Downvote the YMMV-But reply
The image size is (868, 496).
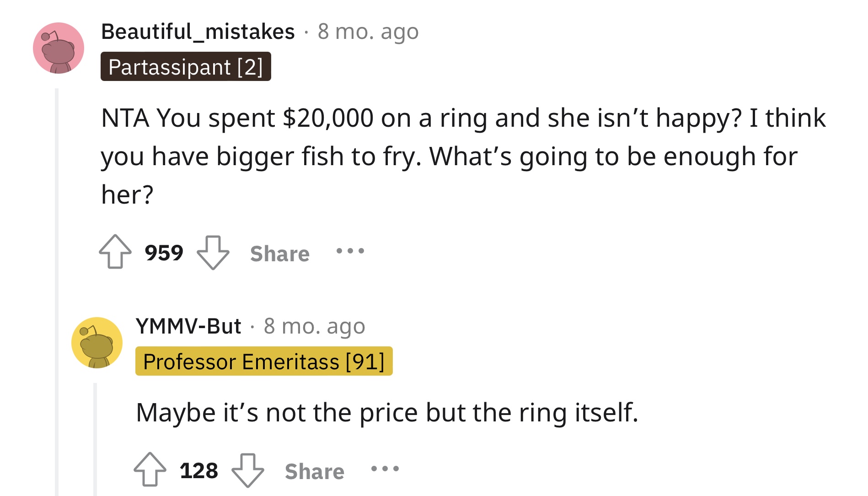point(247,470)
